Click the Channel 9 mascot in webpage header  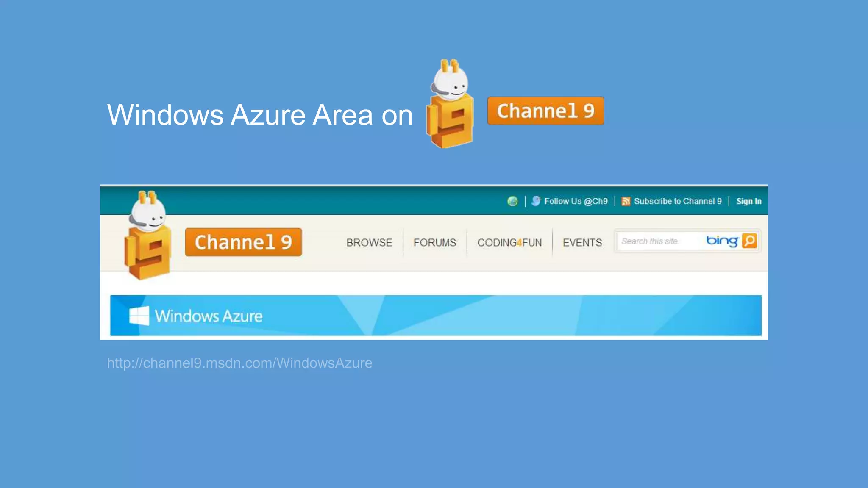[x=148, y=235]
